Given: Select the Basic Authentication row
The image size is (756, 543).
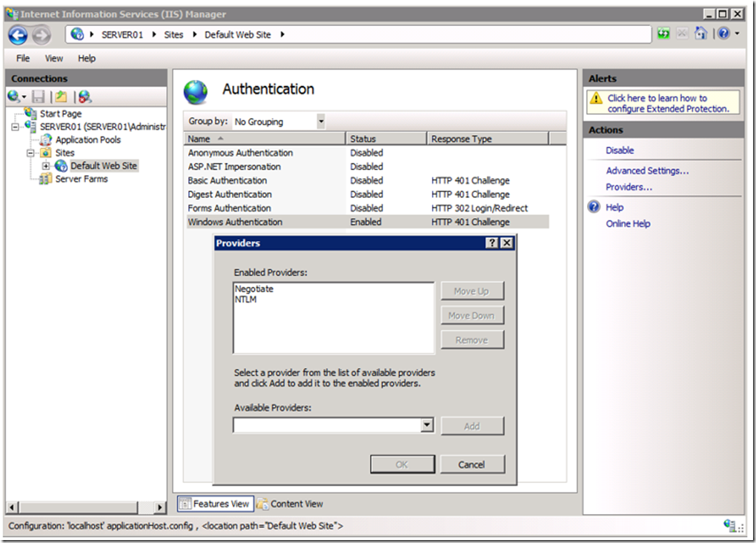Looking at the screenshot, I should pos(366,180).
